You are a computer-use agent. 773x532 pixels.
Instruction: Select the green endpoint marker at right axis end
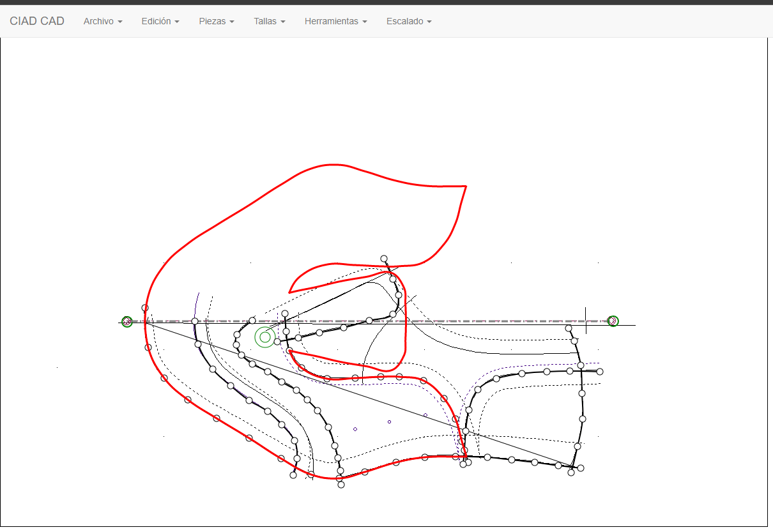pos(613,321)
